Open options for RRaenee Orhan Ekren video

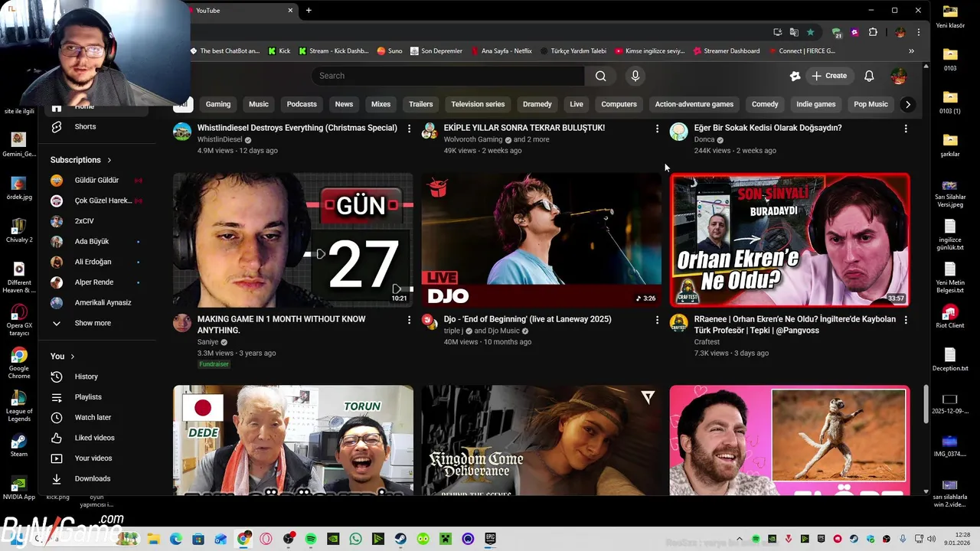(906, 320)
